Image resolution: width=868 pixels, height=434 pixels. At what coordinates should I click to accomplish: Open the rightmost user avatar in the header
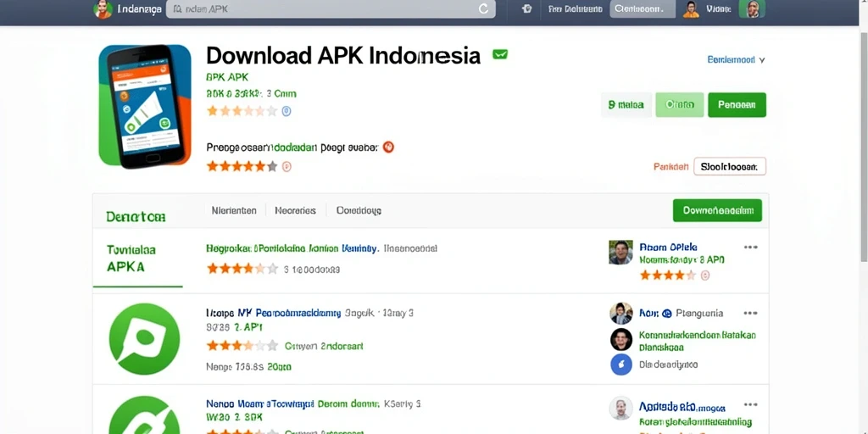(x=753, y=8)
